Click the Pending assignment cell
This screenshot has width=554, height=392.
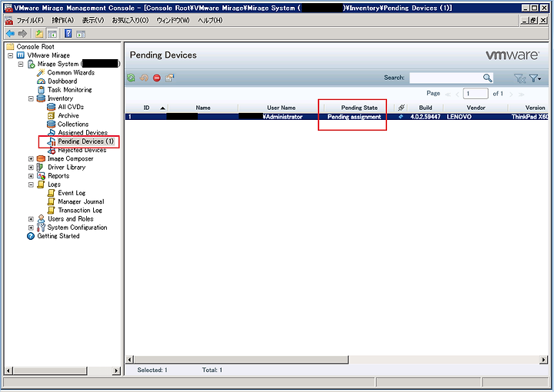click(x=354, y=117)
